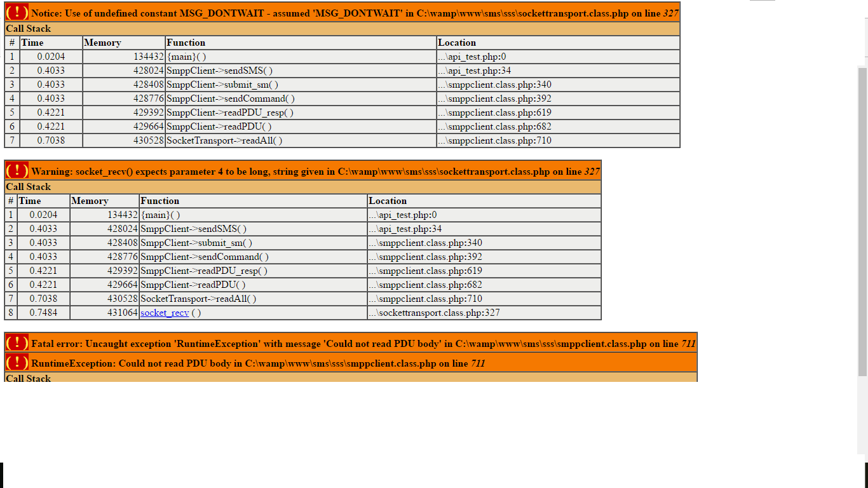The image size is (868, 488).
Task: Click the Call Stack header of the Warning table
Action: click(x=302, y=187)
